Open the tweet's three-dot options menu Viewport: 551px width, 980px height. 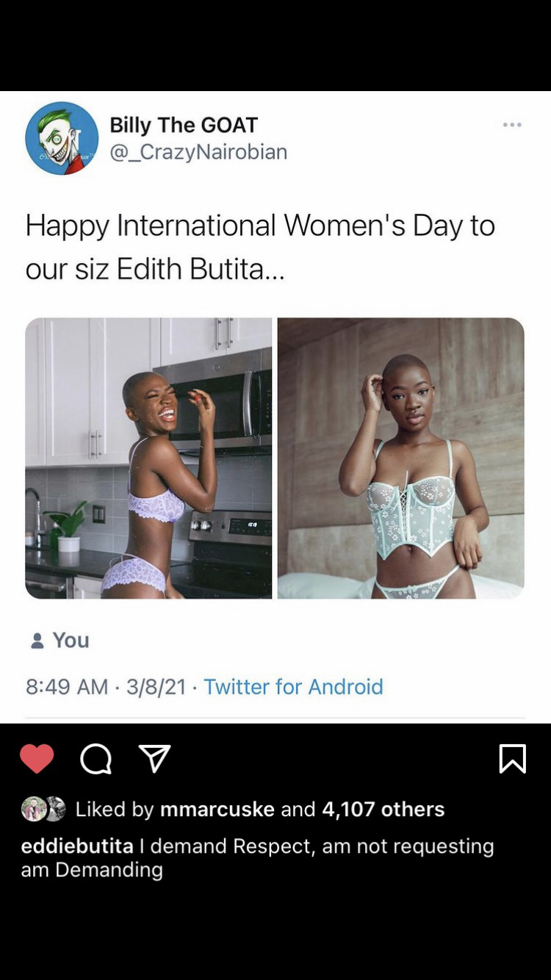tap(512, 125)
